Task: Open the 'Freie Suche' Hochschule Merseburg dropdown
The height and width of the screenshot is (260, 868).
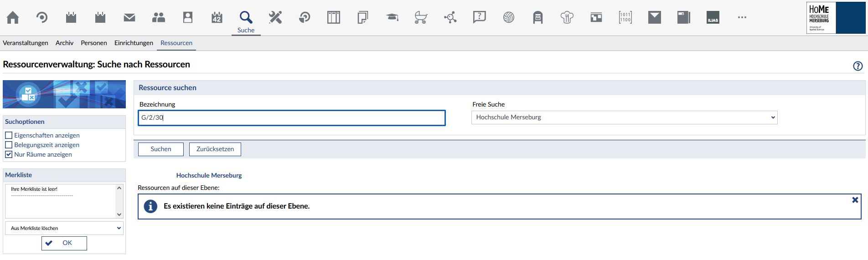Action: coord(624,117)
